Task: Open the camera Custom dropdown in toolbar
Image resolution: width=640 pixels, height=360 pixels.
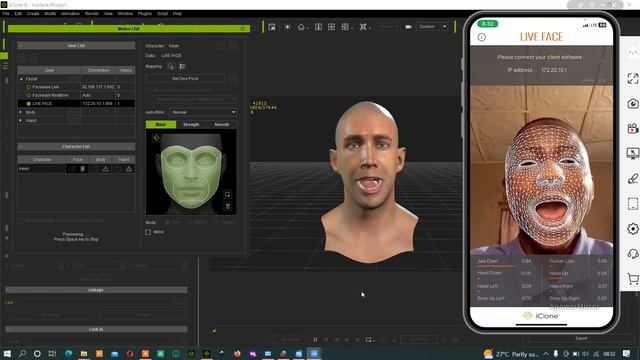Action: point(432,27)
